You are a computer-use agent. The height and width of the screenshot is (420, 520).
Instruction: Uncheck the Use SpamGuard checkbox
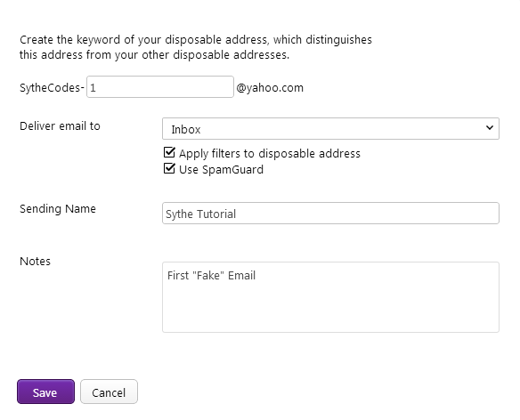[169, 168]
